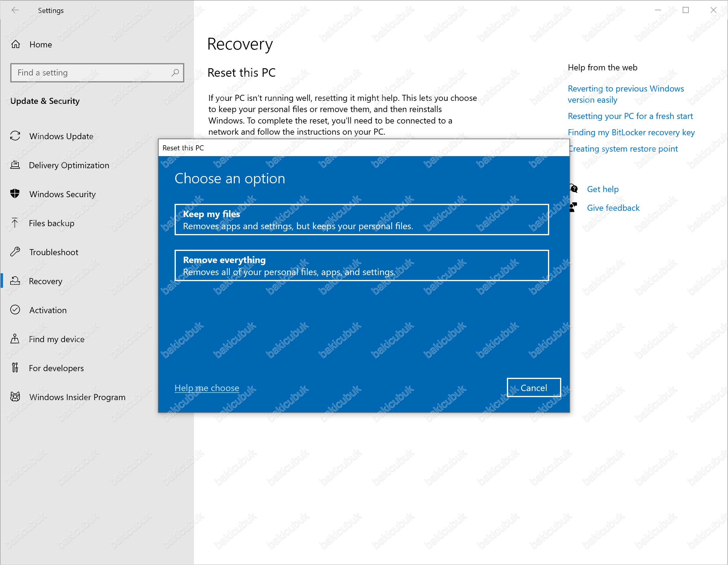
Task: Open Windows Insider Program page
Action: pyautogui.click(x=77, y=397)
